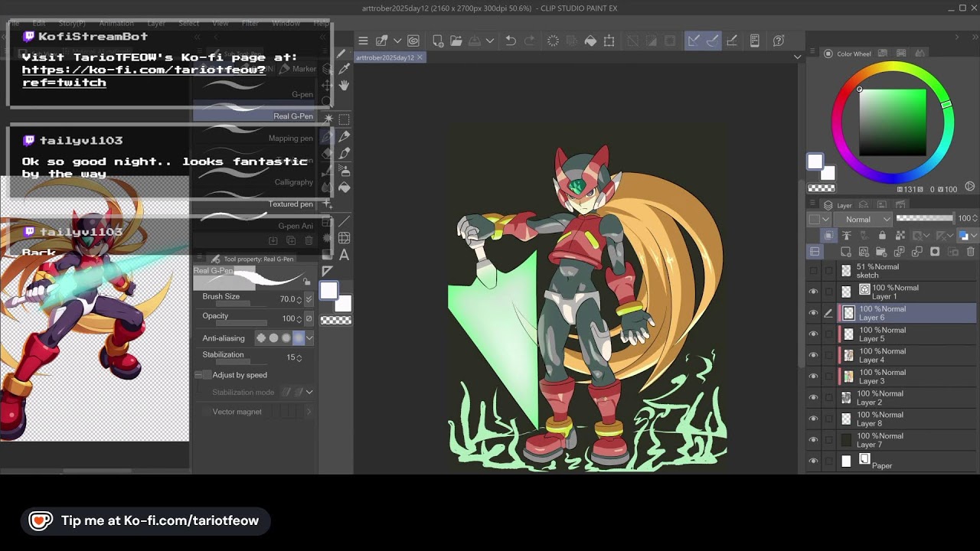
Task: Delete layer with trash icon
Action: pyautogui.click(x=971, y=252)
